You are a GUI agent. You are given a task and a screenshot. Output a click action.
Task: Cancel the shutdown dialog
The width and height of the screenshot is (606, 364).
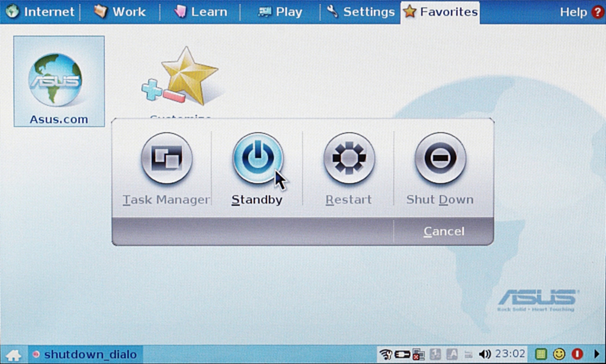(x=444, y=231)
